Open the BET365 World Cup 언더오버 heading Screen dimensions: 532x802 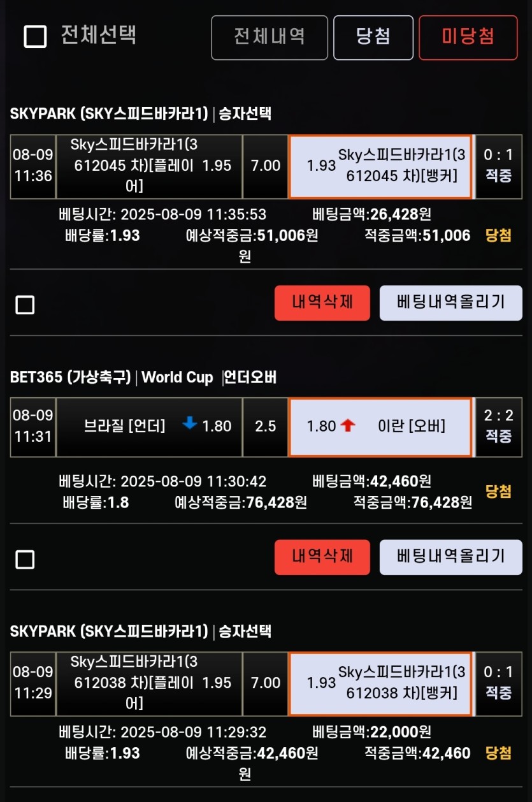(143, 377)
